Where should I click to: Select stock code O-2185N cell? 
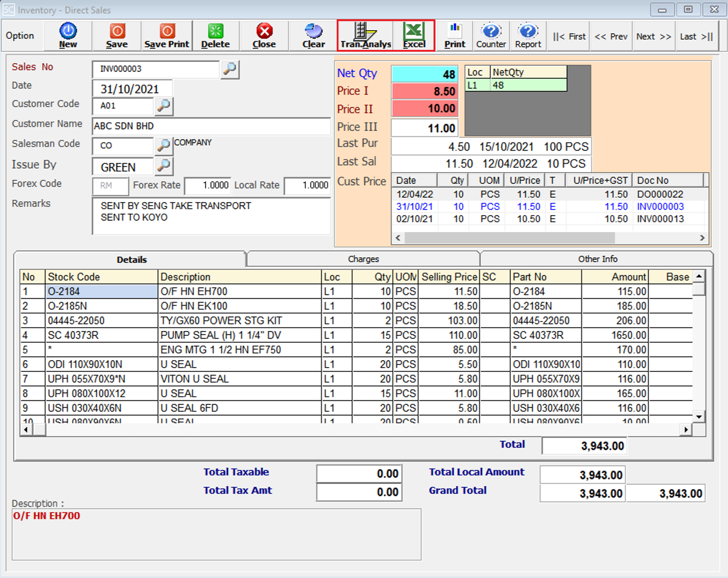(102, 306)
